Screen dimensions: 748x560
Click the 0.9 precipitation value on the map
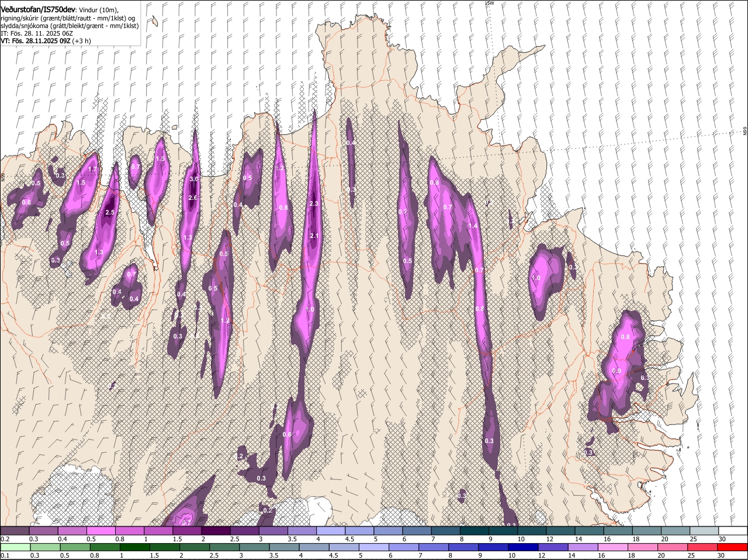click(x=617, y=371)
